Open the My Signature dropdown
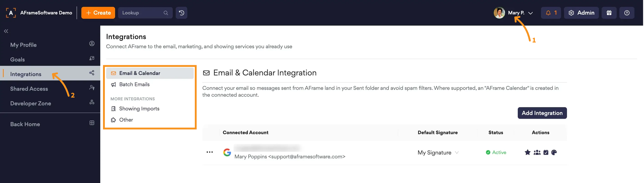This screenshot has height=183, width=644. tap(438, 152)
